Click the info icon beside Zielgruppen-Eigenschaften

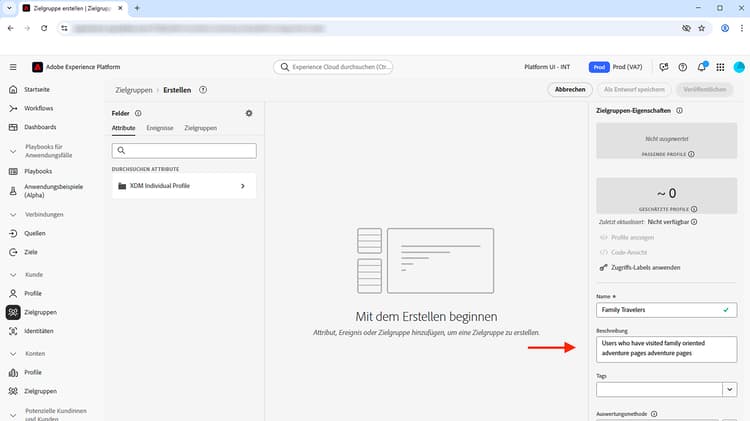(x=679, y=111)
